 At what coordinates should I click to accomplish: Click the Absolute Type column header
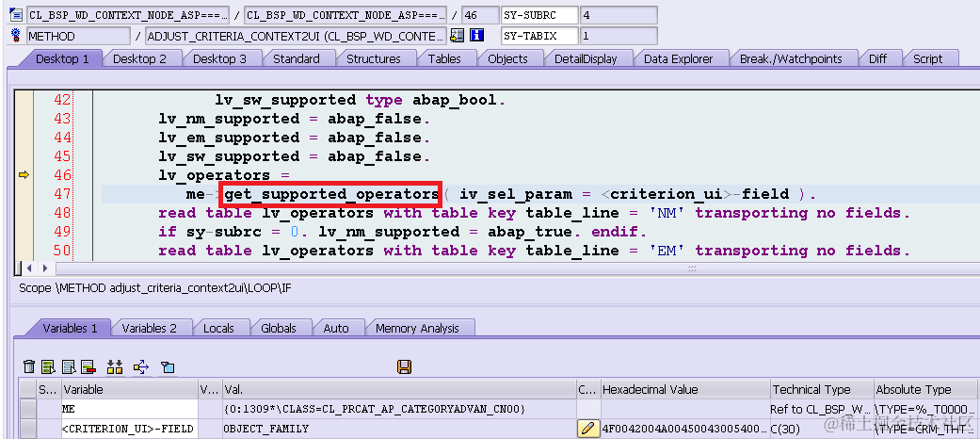tap(926, 389)
